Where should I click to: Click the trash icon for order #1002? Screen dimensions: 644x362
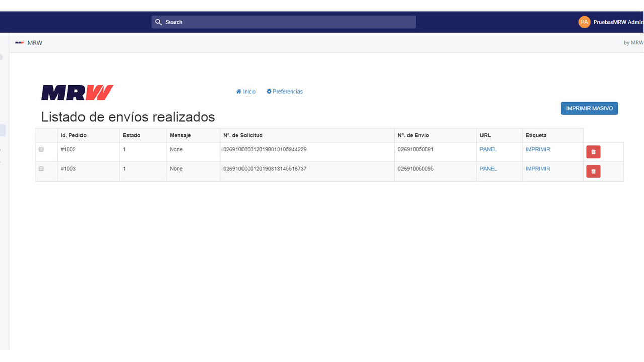click(593, 151)
